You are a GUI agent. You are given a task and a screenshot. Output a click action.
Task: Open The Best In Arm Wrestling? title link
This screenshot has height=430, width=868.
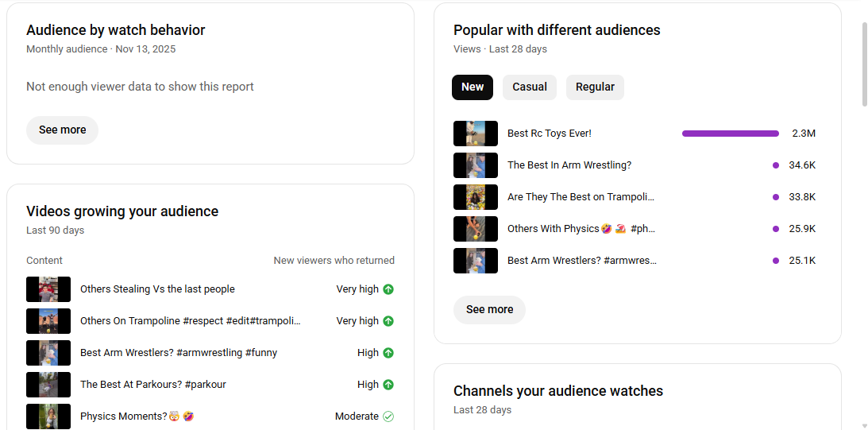click(x=569, y=165)
